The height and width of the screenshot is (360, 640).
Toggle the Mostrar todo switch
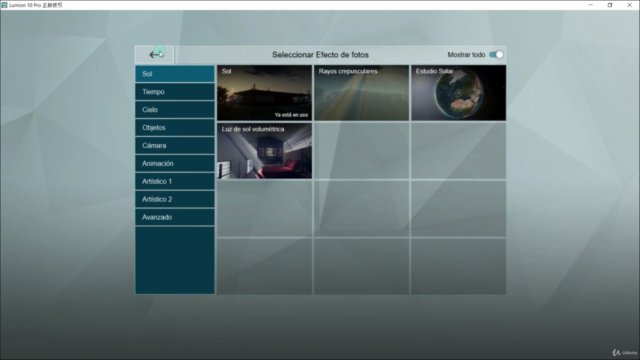click(496, 55)
